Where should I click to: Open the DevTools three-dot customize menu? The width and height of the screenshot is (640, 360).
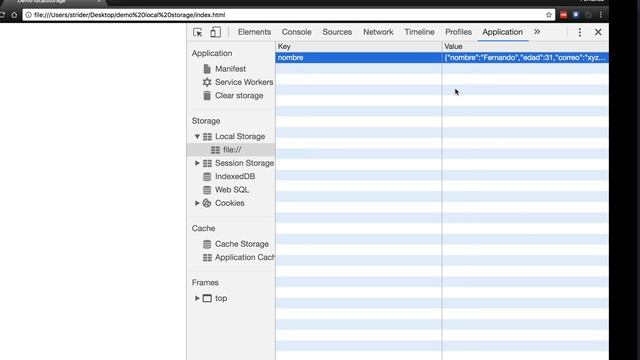tap(580, 32)
